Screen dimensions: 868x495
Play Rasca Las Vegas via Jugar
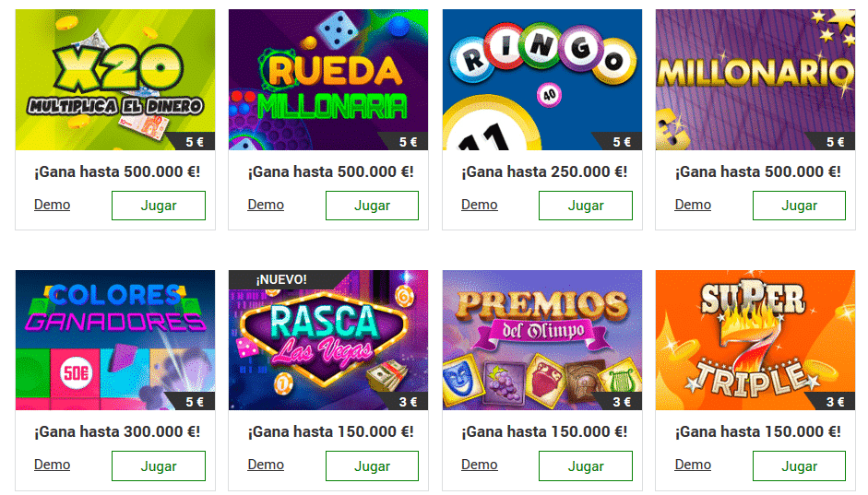pos(372,466)
